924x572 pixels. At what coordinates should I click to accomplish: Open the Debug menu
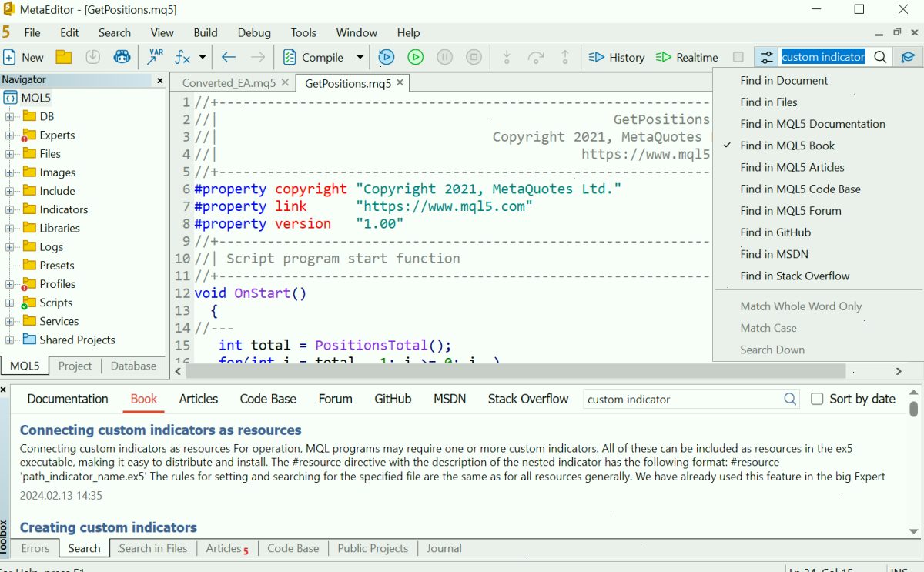point(254,32)
